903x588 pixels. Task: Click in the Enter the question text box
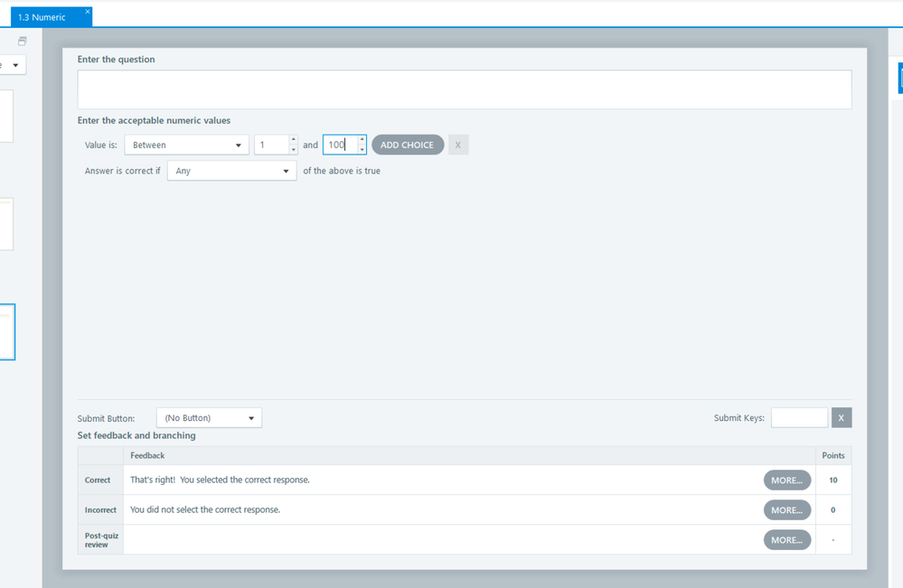point(465,89)
